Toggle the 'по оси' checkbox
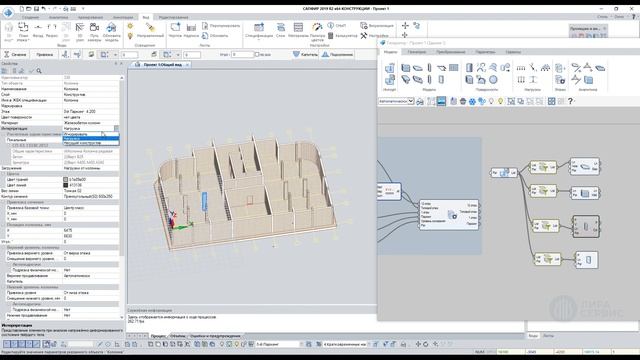The height and width of the screenshot is (360, 640). point(257,54)
